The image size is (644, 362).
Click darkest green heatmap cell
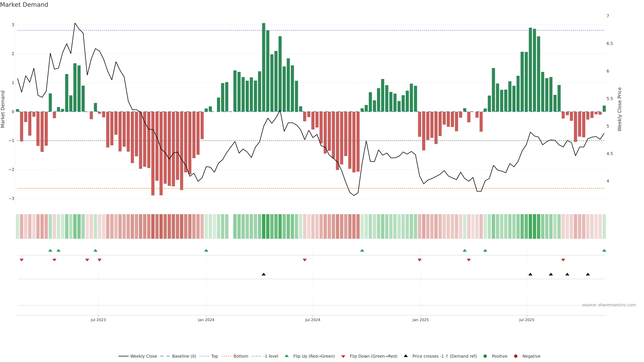click(x=263, y=226)
